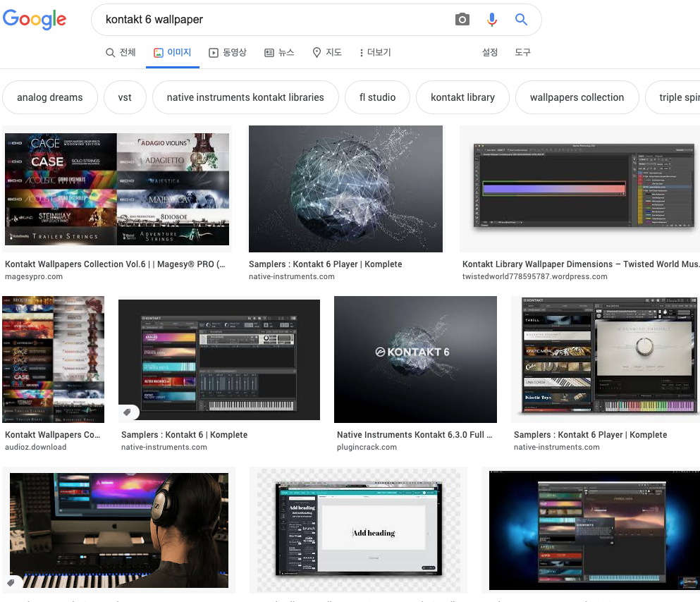Open the Kontakt Library Wallpaper Dimensions thumbnail
The width and height of the screenshot is (700, 602).
579,189
